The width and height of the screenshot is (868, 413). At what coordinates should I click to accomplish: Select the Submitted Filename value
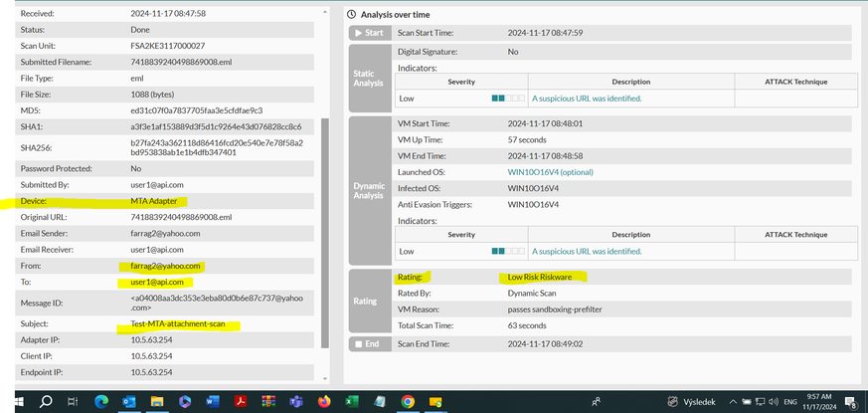181,62
